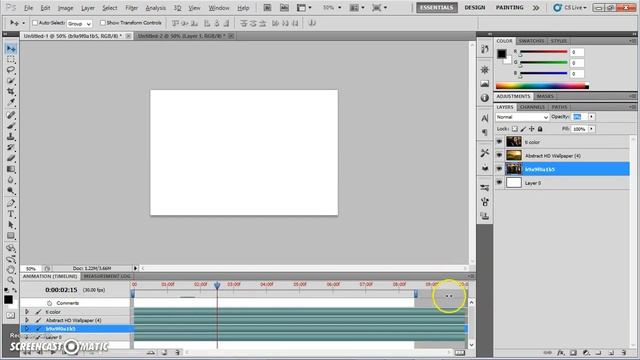Image resolution: width=640 pixels, height=360 pixels.
Task: Switch to Untitled-2 document tab
Action: (x=181, y=36)
